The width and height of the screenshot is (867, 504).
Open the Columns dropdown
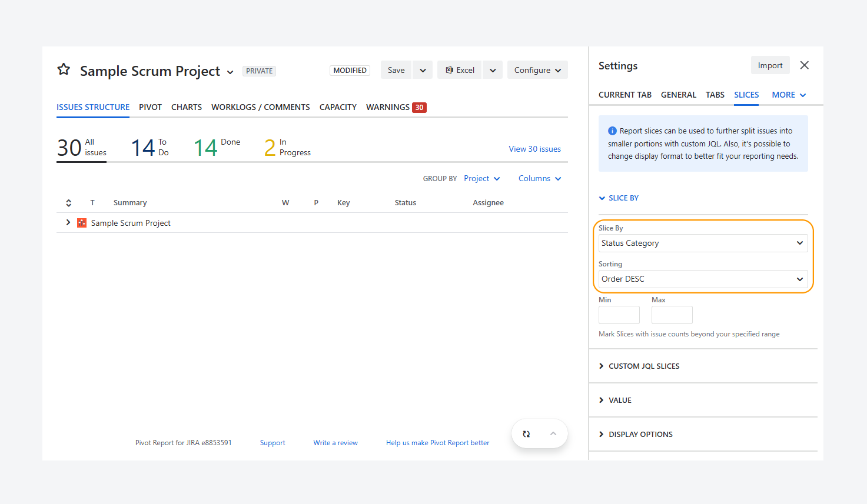point(540,179)
